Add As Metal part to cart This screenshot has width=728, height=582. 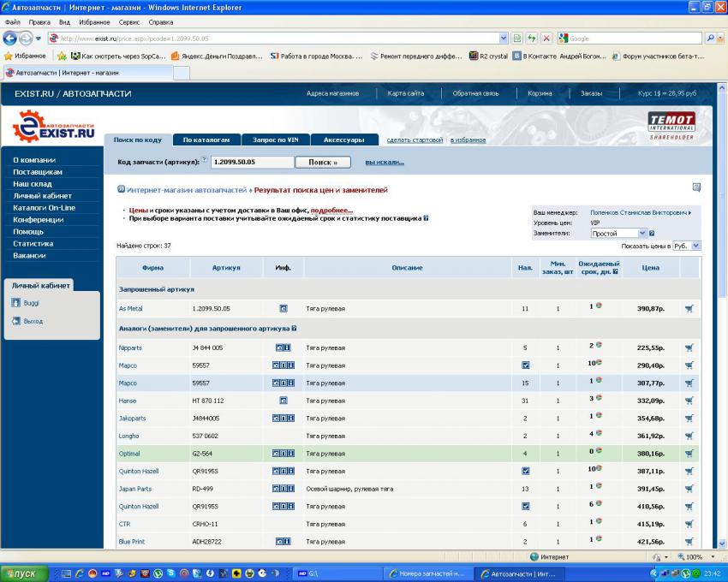click(689, 308)
